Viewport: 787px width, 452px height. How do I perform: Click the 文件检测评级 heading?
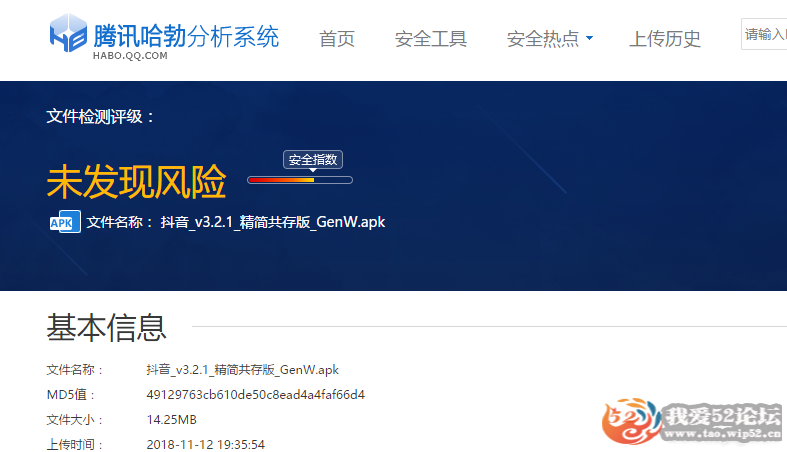[x=100, y=116]
